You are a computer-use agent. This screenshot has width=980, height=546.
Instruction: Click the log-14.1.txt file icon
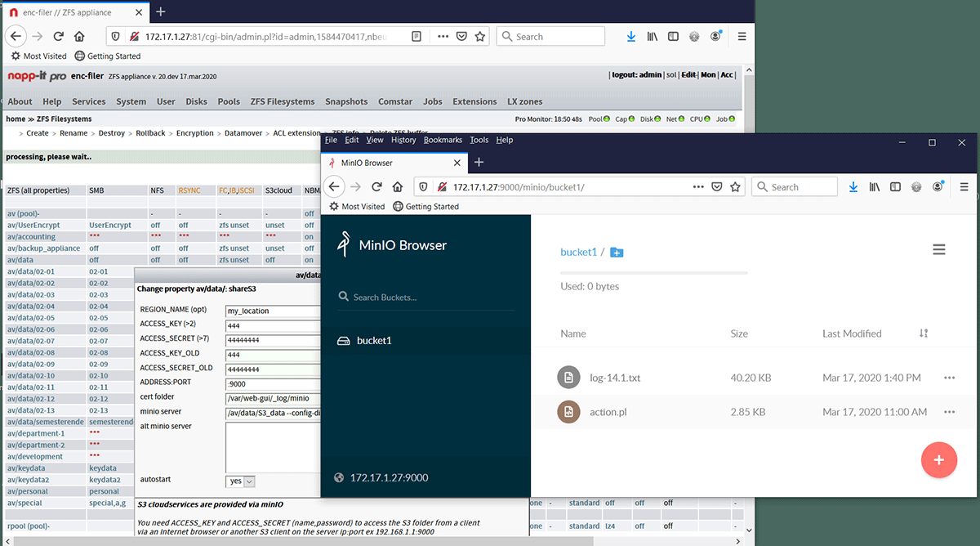point(569,378)
